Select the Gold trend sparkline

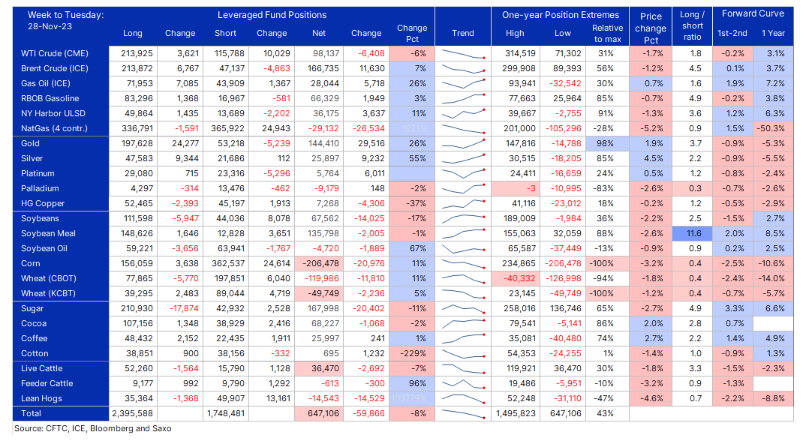point(463,144)
